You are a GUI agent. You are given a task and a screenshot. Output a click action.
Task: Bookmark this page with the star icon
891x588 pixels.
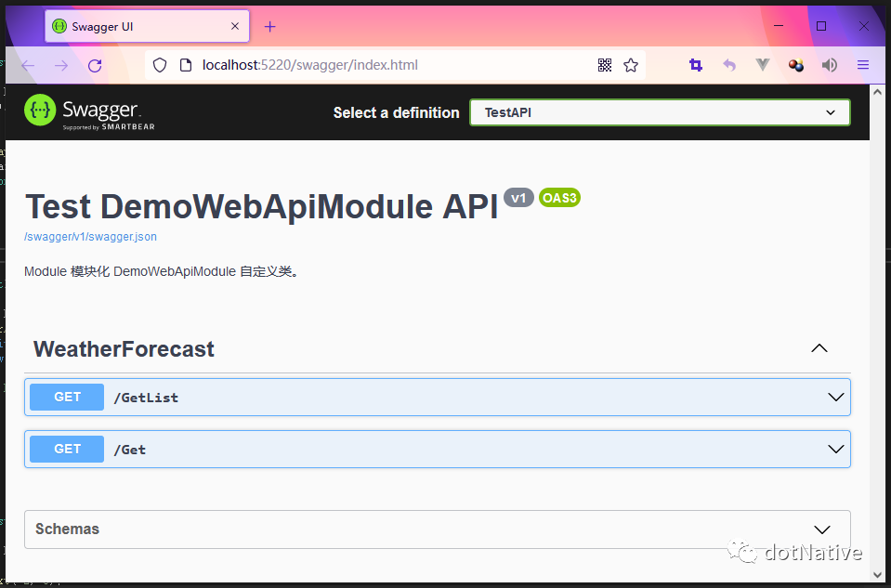(x=631, y=65)
